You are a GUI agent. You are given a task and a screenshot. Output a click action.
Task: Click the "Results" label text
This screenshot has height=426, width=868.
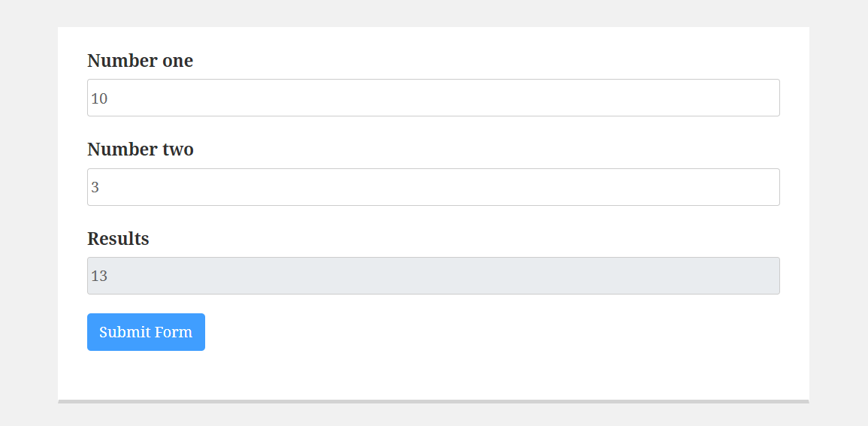pos(118,239)
